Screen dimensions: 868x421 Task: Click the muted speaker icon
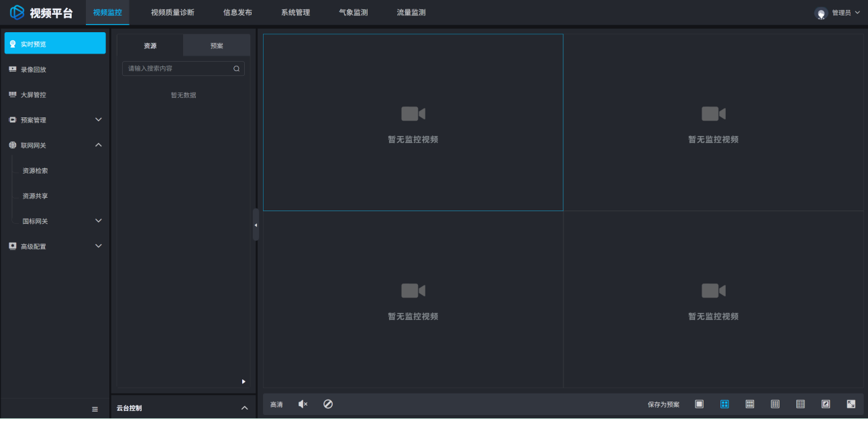(303, 404)
